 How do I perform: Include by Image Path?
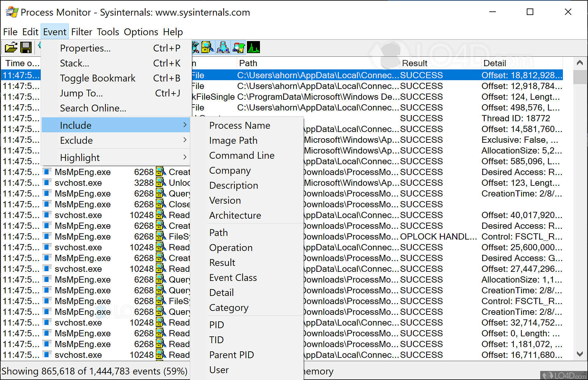click(x=247, y=140)
